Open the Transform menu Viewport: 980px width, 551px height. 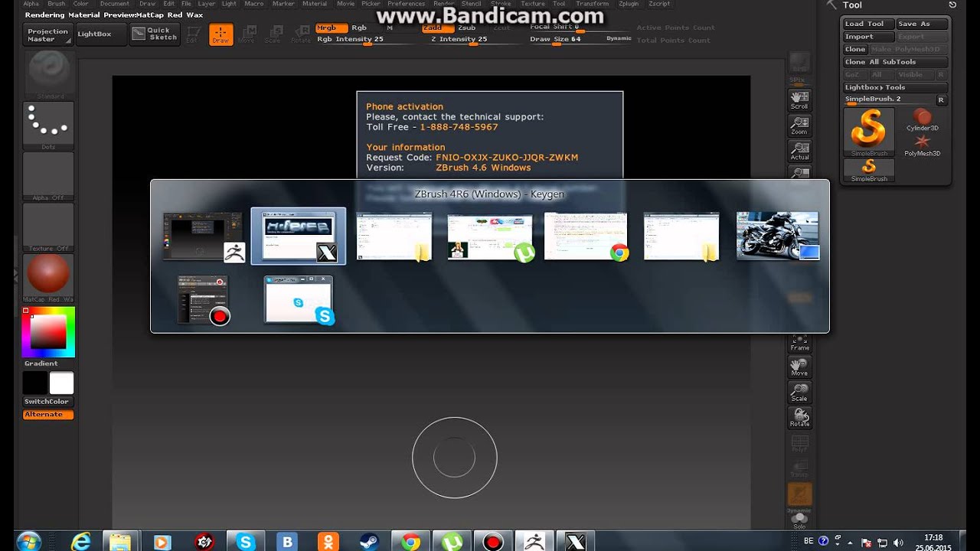[x=592, y=4]
